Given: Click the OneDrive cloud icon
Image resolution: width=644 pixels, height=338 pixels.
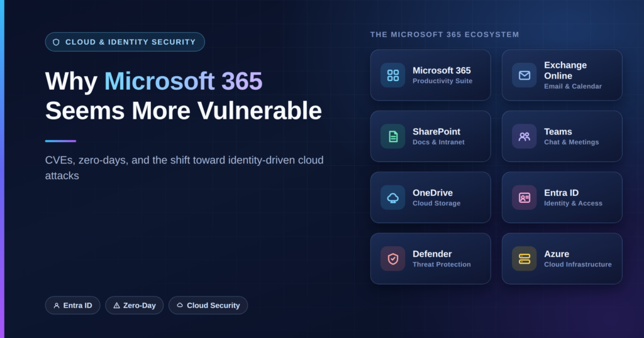Looking at the screenshot, I should coord(392,198).
